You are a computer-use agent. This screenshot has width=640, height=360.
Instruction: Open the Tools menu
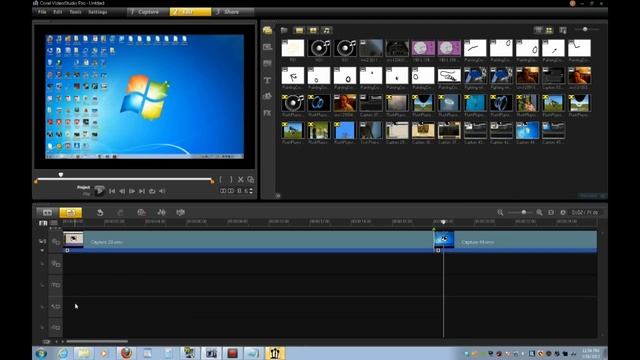point(75,12)
